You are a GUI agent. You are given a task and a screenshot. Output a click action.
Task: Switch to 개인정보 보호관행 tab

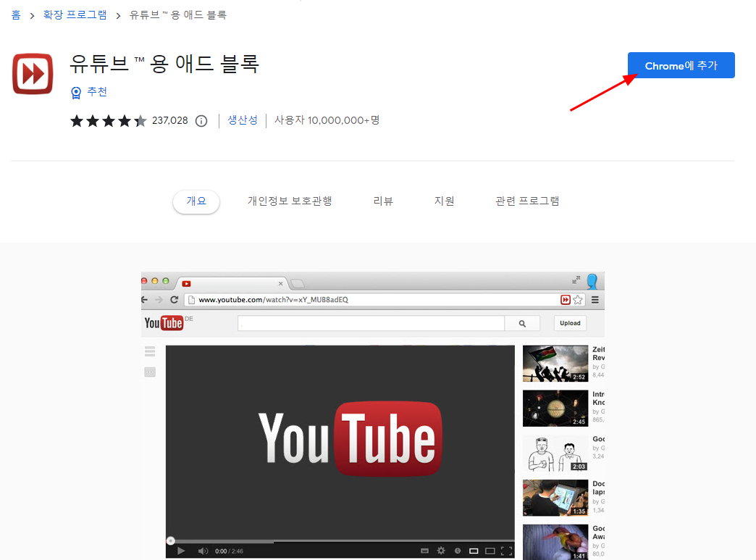[x=289, y=201]
